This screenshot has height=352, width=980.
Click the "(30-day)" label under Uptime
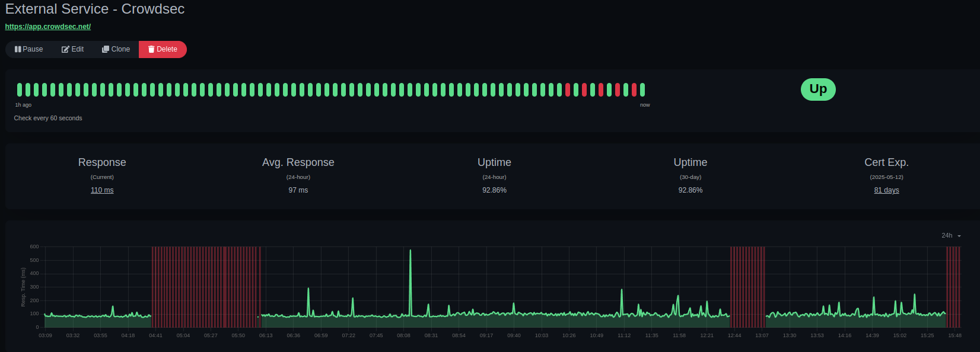pos(691,177)
